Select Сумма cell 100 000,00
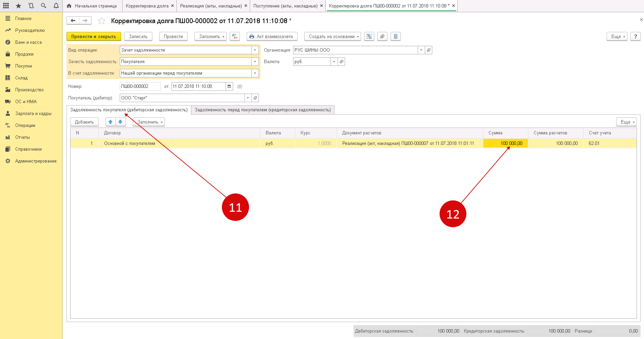Screen dimensions: 644x339 [x=506, y=144]
